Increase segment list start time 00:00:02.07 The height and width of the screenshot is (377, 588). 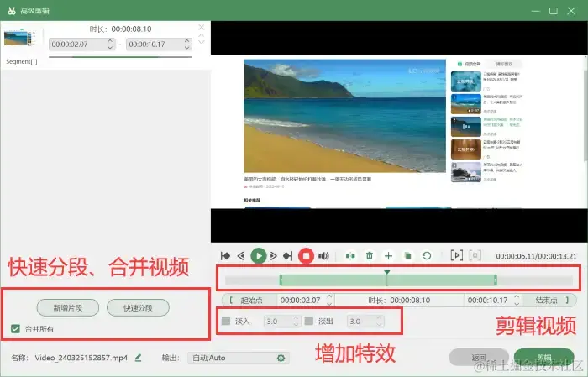(110, 41)
